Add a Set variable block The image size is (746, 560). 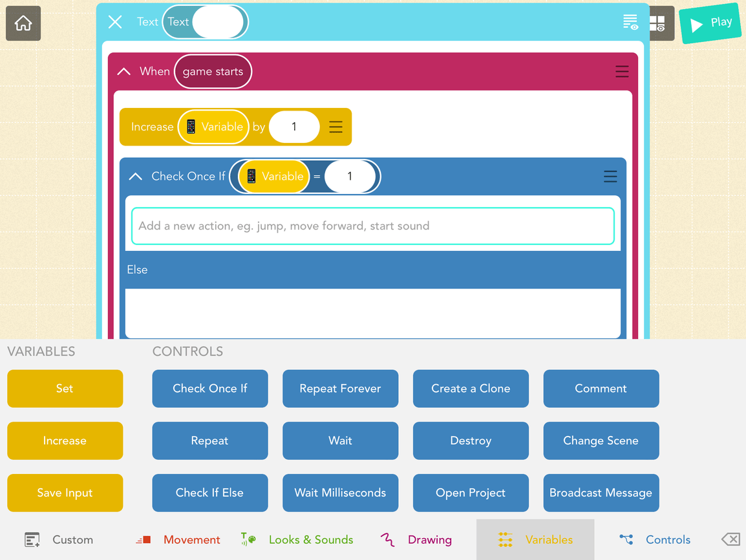click(65, 388)
